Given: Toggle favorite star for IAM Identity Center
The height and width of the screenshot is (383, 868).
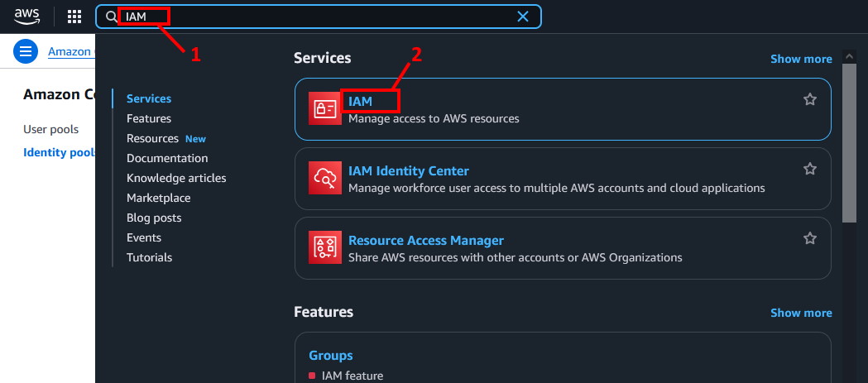Looking at the screenshot, I should [810, 169].
